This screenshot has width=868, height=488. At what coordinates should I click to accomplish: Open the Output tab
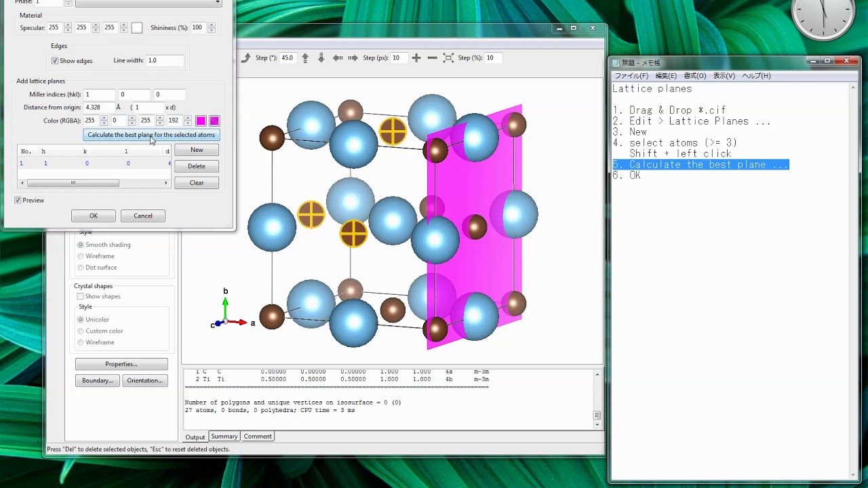pos(195,437)
